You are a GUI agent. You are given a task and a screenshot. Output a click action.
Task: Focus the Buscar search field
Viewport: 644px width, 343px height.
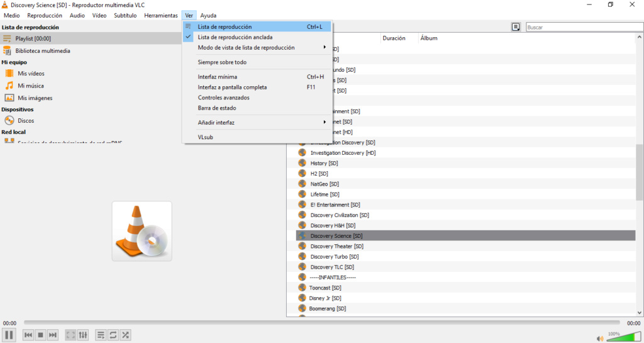click(x=584, y=27)
